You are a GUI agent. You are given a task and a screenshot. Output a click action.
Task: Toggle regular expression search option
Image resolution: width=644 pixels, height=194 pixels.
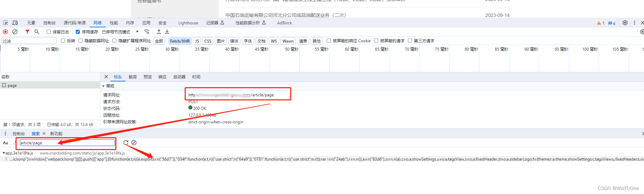click(x=14, y=143)
